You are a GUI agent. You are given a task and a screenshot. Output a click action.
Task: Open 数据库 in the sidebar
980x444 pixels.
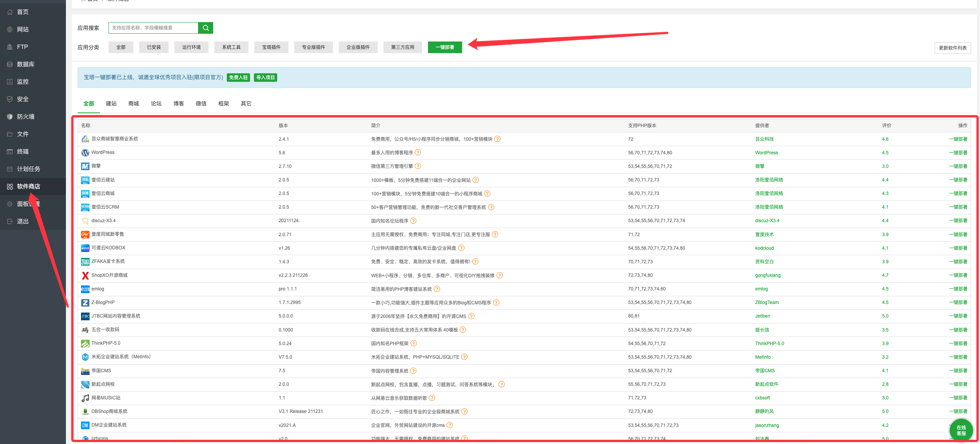point(26,64)
